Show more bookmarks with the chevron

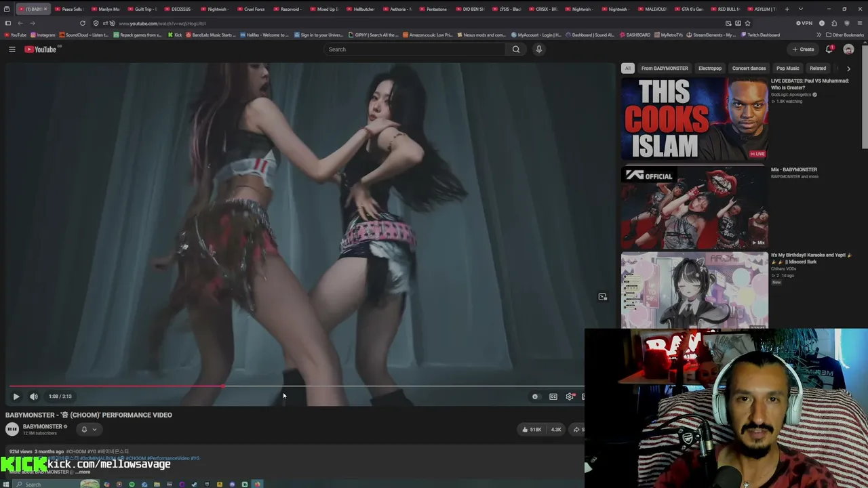click(818, 35)
